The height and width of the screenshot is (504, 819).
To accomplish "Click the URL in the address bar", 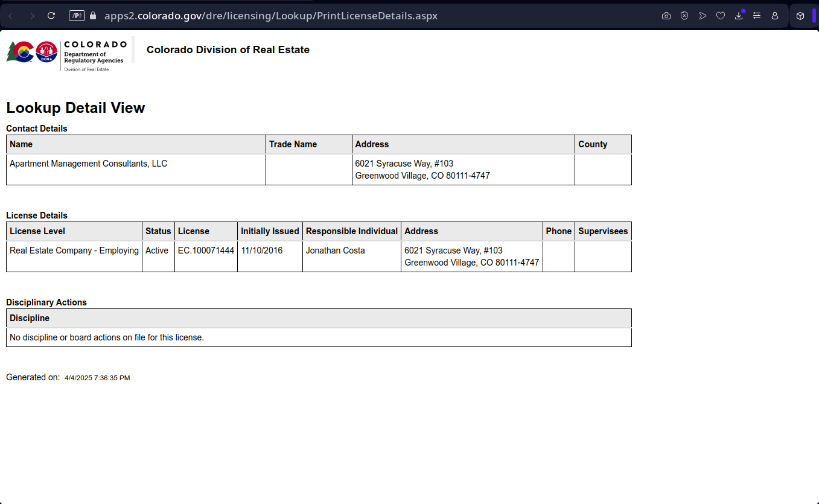I will pyautogui.click(x=270, y=16).
